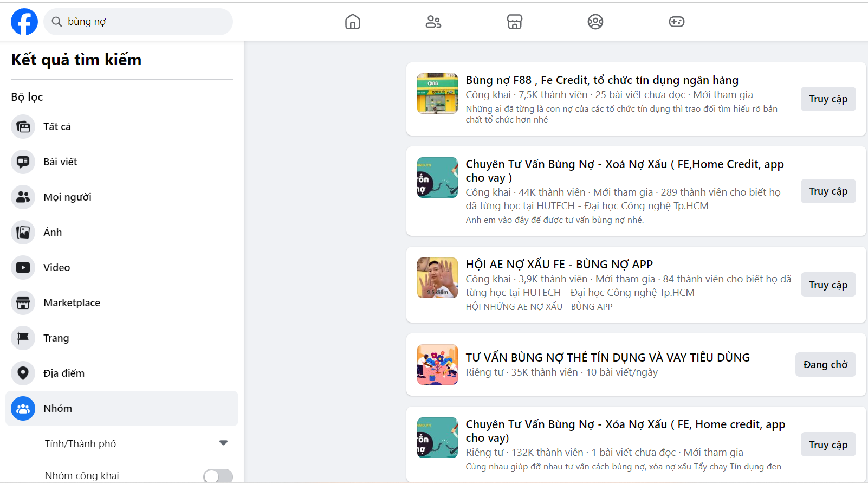Select the Video filter label
The height and width of the screenshot is (483, 868).
click(x=57, y=268)
